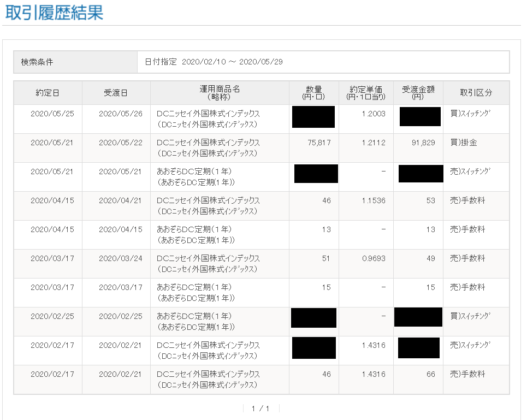Click the 2020/04/21 settlement date cell

[x=121, y=200]
